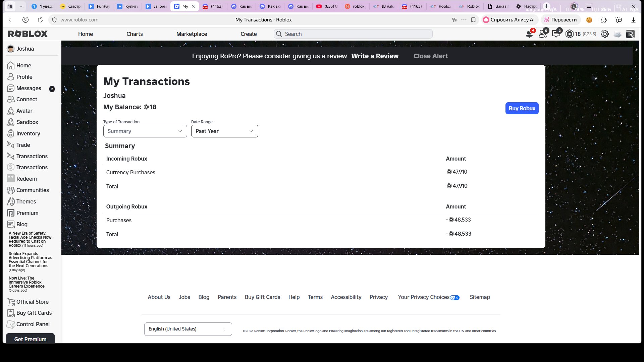Open Avatar in the sidebar
Image resolution: width=644 pixels, height=362 pixels.
[24, 111]
